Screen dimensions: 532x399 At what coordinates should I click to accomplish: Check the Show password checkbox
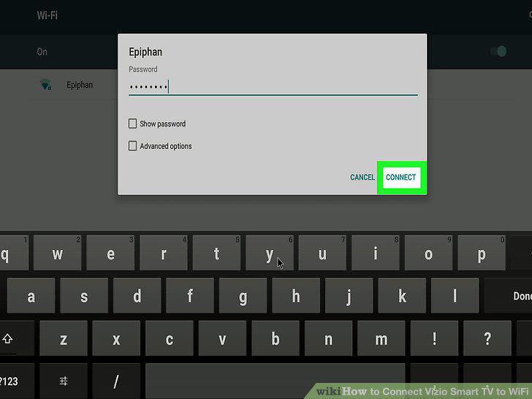[132, 123]
